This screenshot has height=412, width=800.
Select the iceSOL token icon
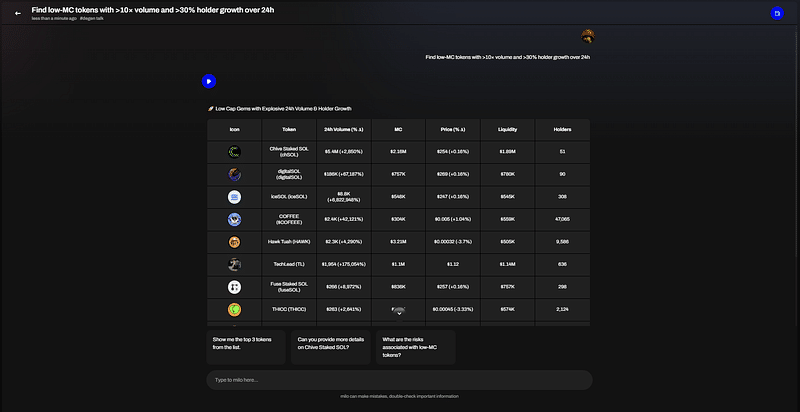[234, 197]
